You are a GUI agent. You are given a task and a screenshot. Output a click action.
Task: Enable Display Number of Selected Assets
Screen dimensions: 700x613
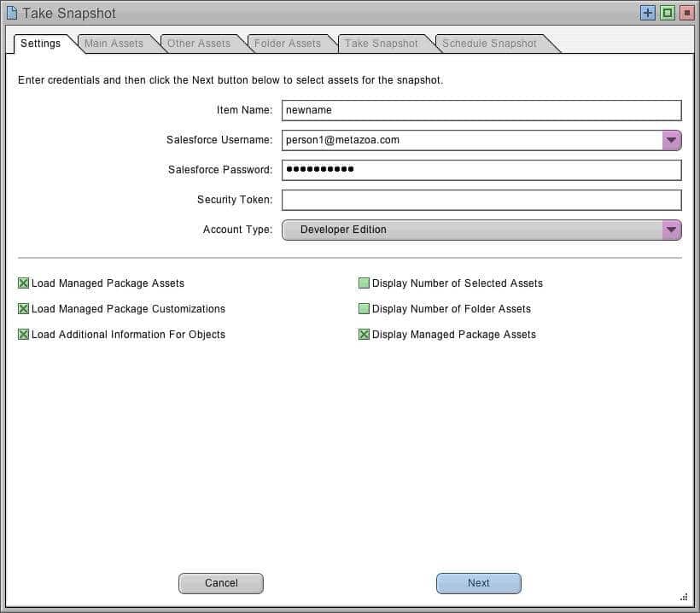pos(364,283)
